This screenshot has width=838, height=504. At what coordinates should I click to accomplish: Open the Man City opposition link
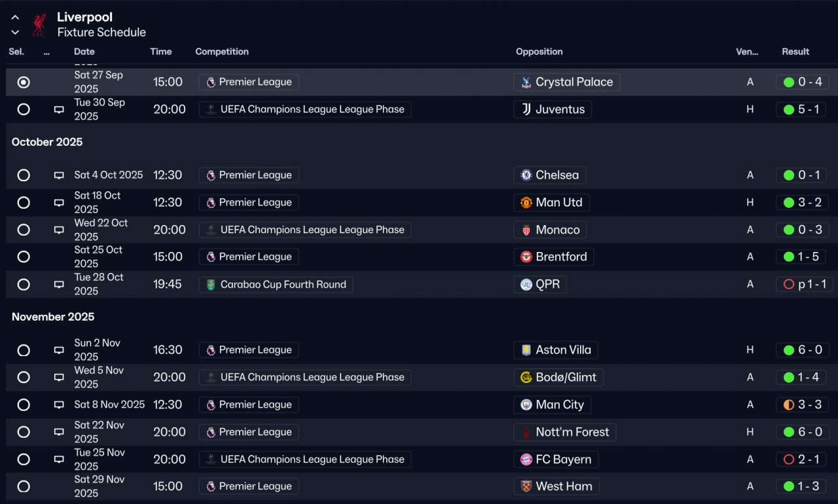559,405
